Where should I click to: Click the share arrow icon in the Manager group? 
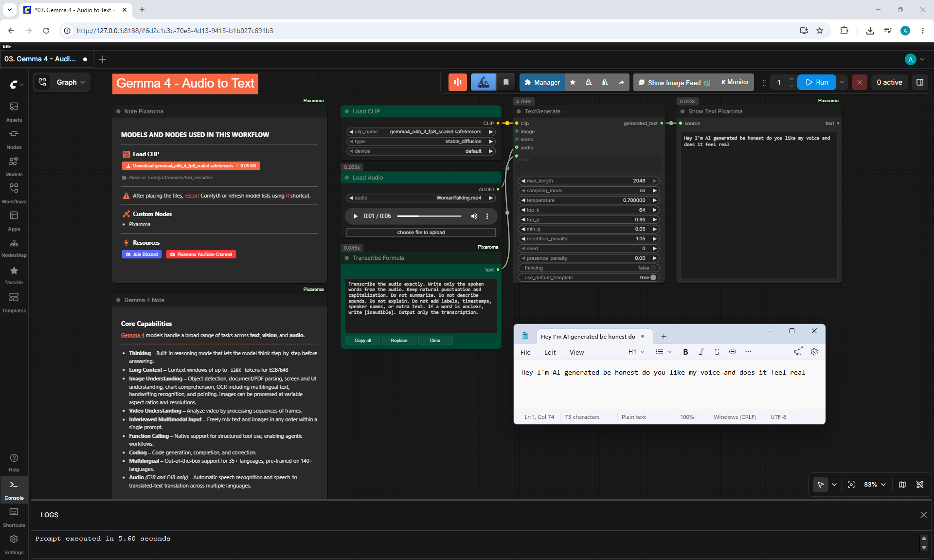(621, 82)
